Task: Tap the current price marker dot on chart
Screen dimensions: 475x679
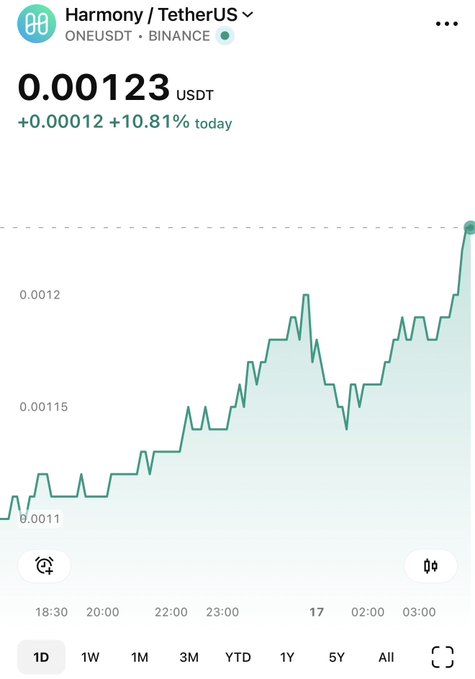Action: click(x=469, y=227)
